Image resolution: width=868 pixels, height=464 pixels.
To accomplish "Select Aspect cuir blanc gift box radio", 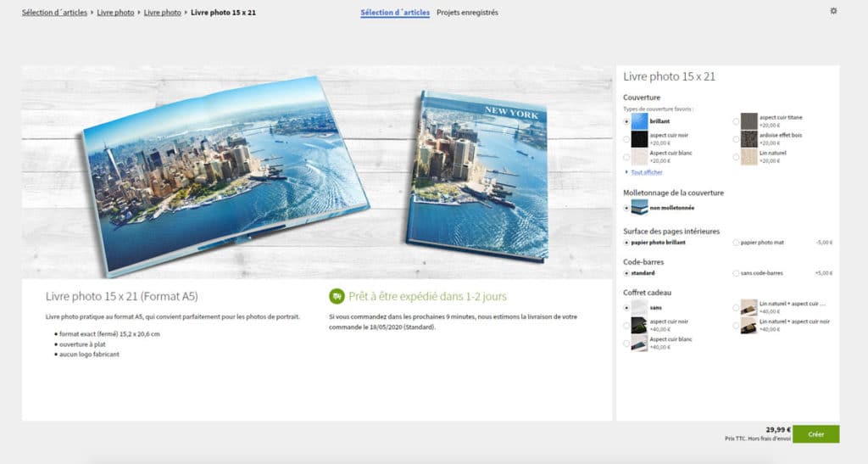I will click(x=626, y=343).
